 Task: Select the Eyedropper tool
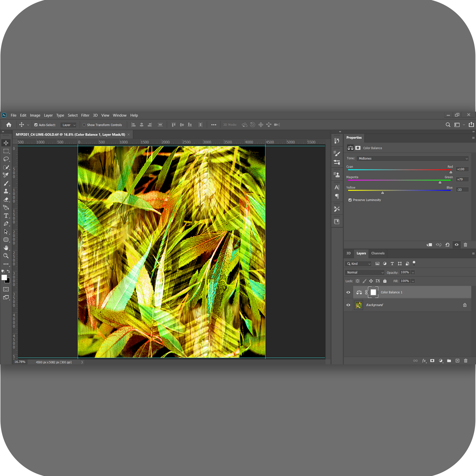pos(6,175)
